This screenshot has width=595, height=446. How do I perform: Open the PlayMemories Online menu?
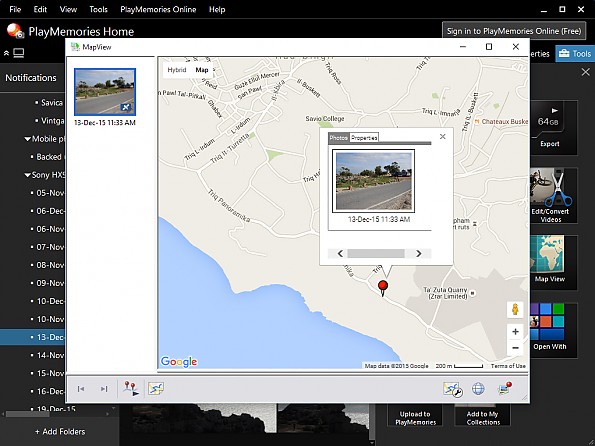pos(158,9)
